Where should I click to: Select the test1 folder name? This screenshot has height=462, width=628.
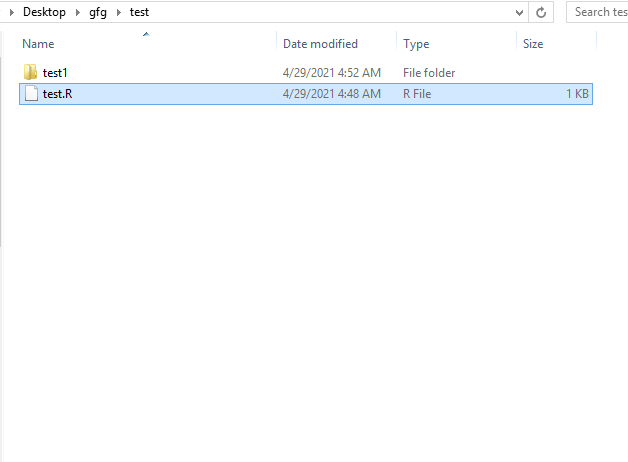(x=55, y=73)
